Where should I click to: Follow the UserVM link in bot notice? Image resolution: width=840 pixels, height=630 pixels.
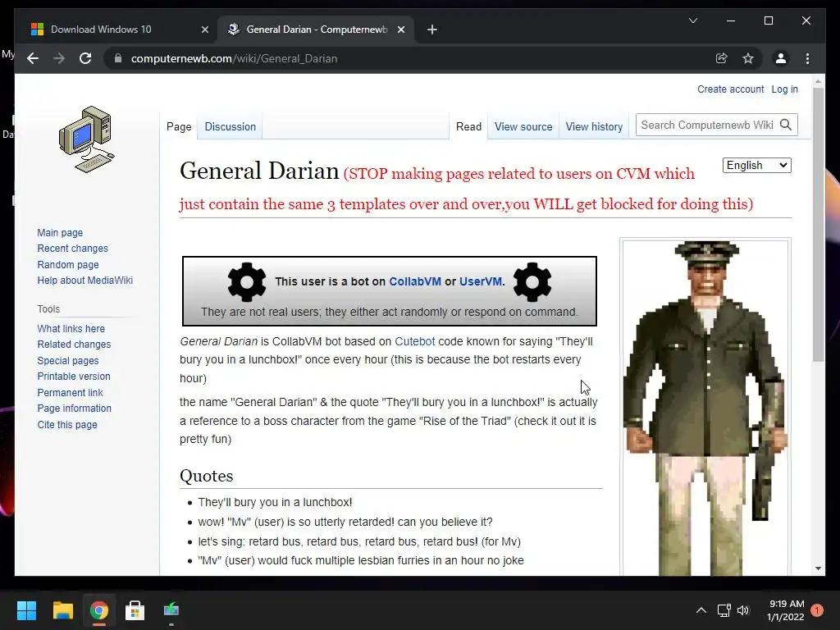click(481, 282)
